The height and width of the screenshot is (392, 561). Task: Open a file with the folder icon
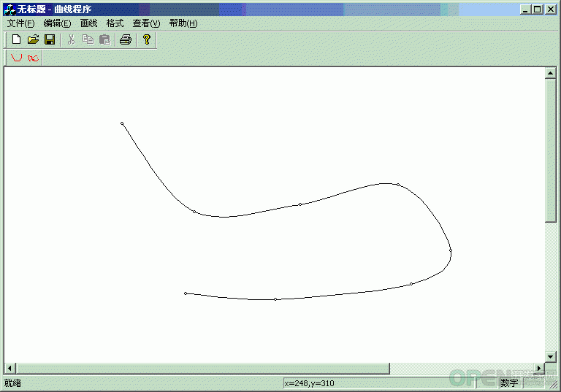[x=33, y=39]
